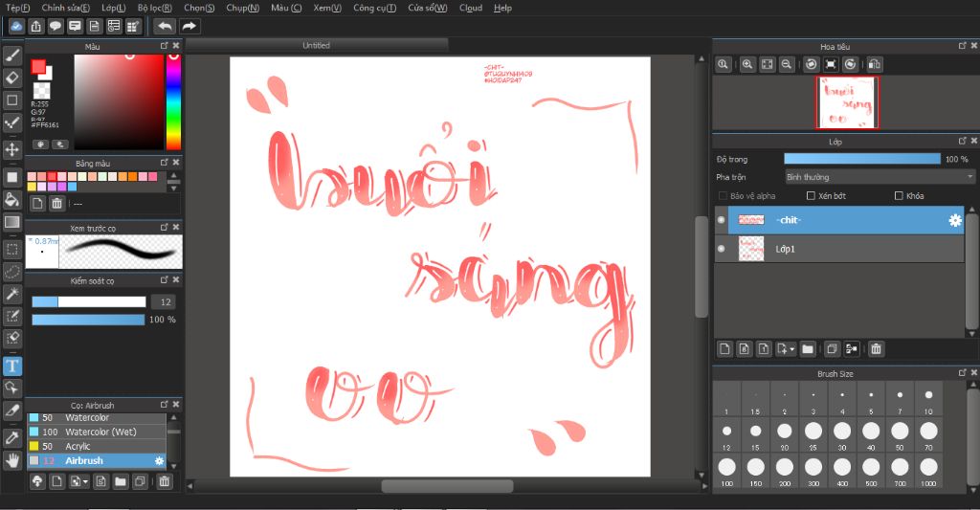The width and height of the screenshot is (980, 510).
Task: Select brush size 1000 preset
Action: [x=928, y=470]
